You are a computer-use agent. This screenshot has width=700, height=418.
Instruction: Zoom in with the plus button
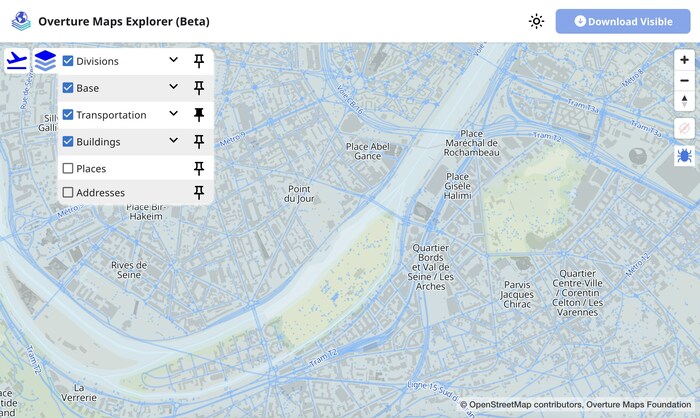pyautogui.click(x=684, y=60)
